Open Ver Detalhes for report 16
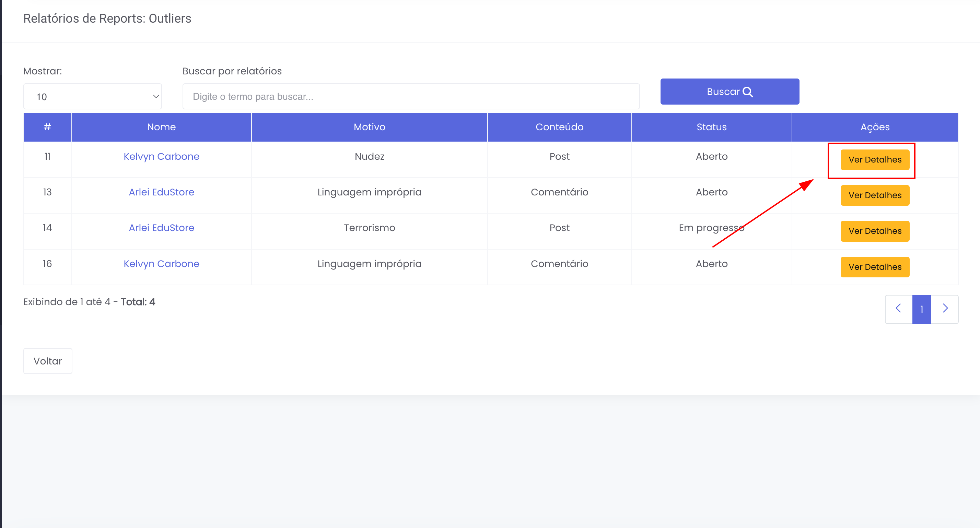 coord(875,267)
